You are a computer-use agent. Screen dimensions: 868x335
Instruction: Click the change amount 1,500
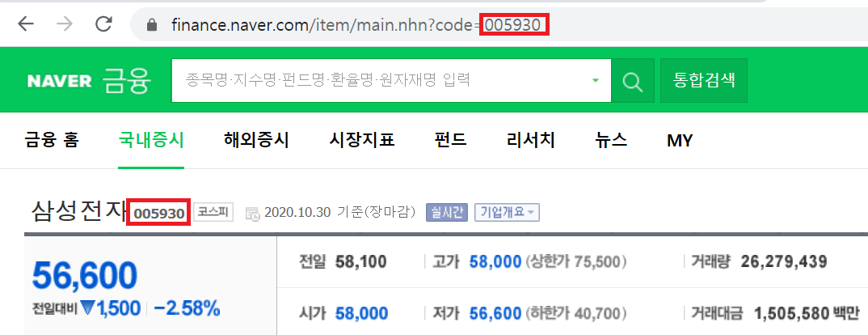(x=119, y=309)
